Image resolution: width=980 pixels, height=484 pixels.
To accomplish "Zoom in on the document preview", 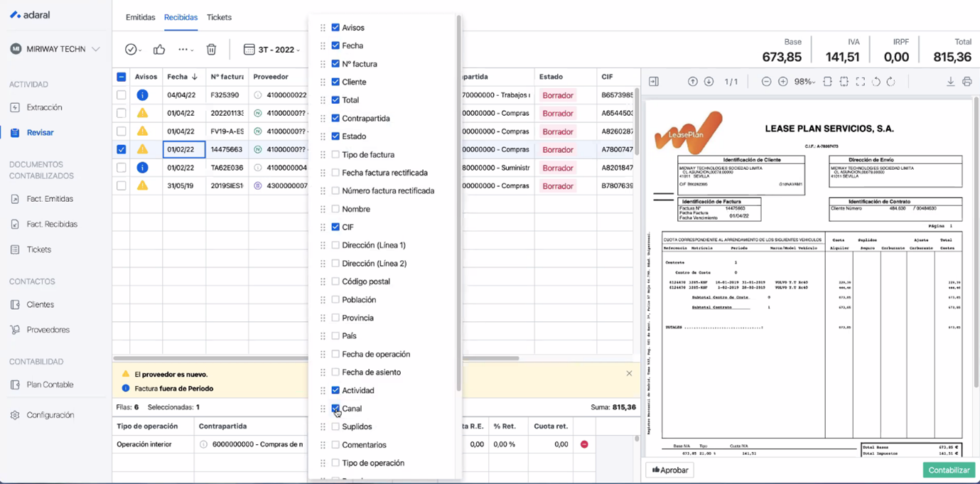I will (x=782, y=82).
